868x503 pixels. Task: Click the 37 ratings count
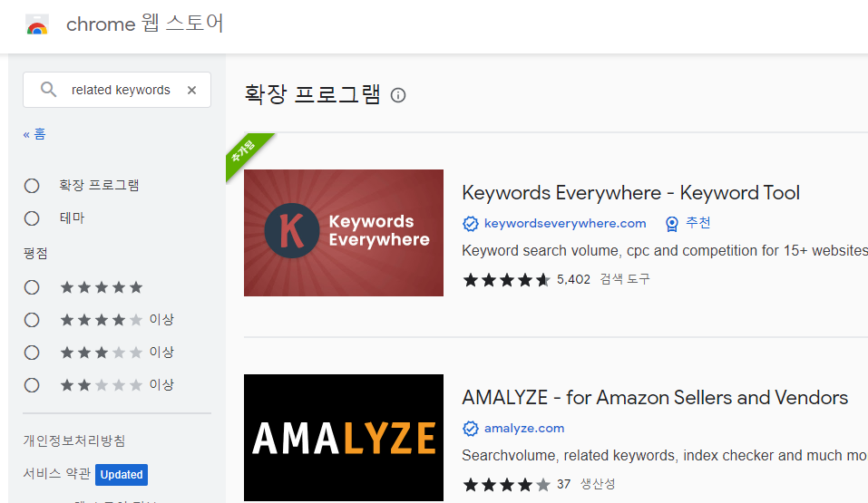(x=563, y=484)
